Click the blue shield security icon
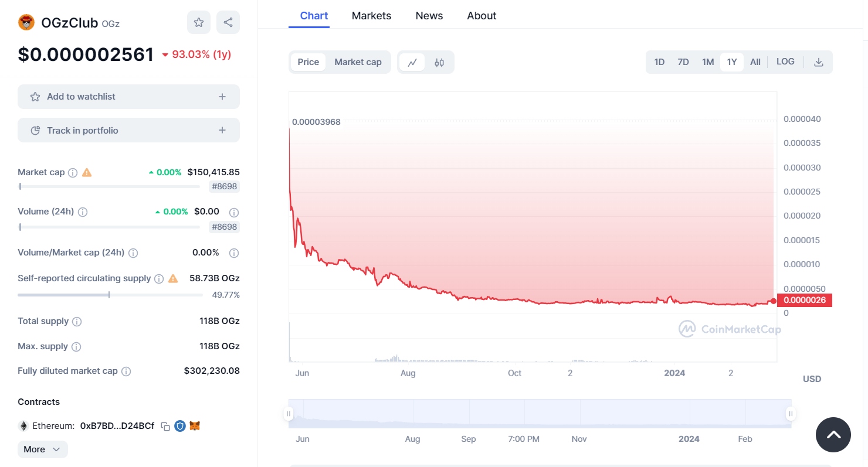868x467 pixels. pyautogui.click(x=180, y=426)
